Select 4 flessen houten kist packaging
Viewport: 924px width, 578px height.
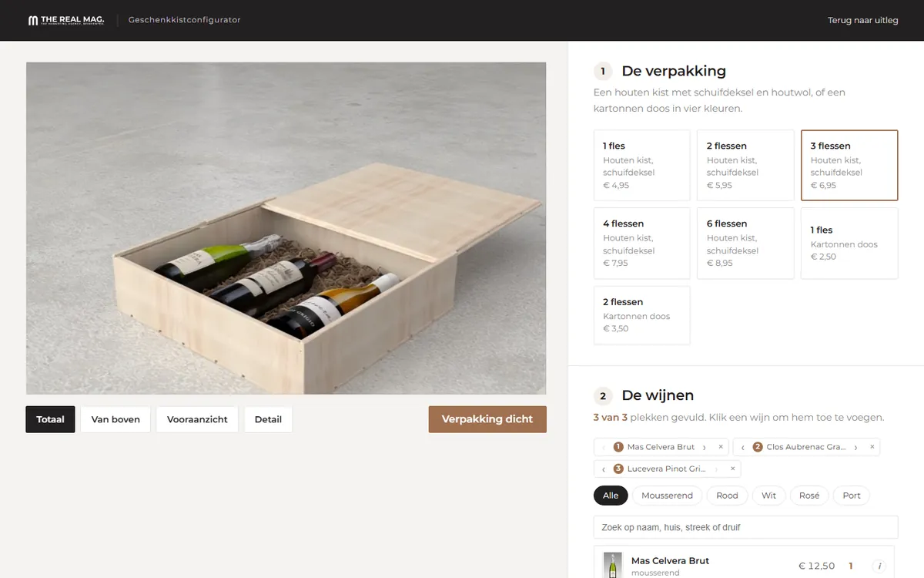tap(641, 243)
